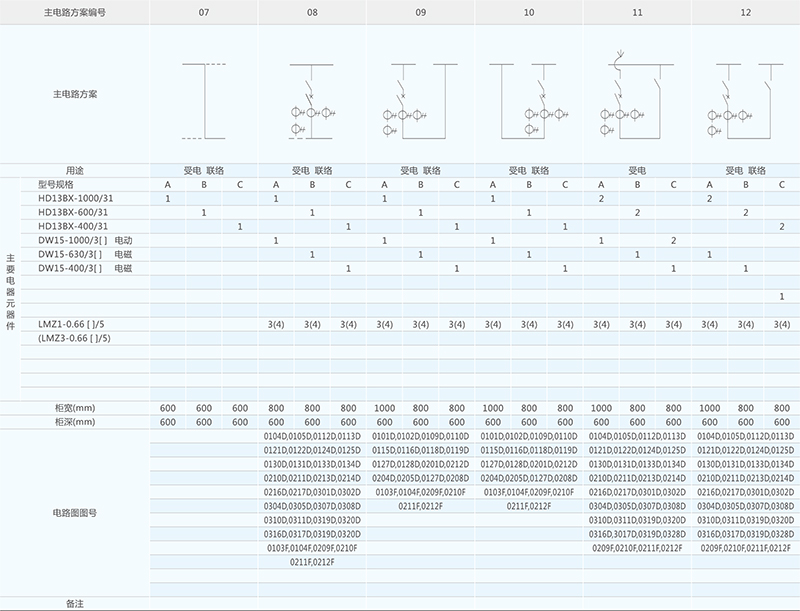The height and width of the screenshot is (611, 800).
Task: Click the 柜深(mm) row label
Action: tap(75, 422)
